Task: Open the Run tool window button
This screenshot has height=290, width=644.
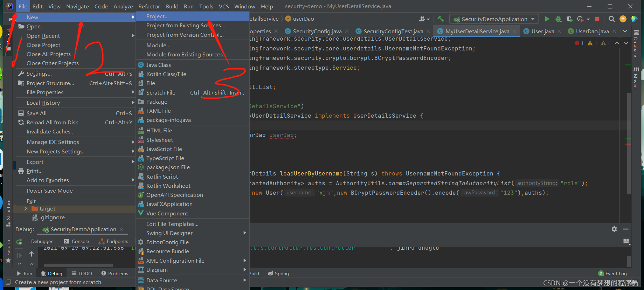Action: [x=25, y=274]
